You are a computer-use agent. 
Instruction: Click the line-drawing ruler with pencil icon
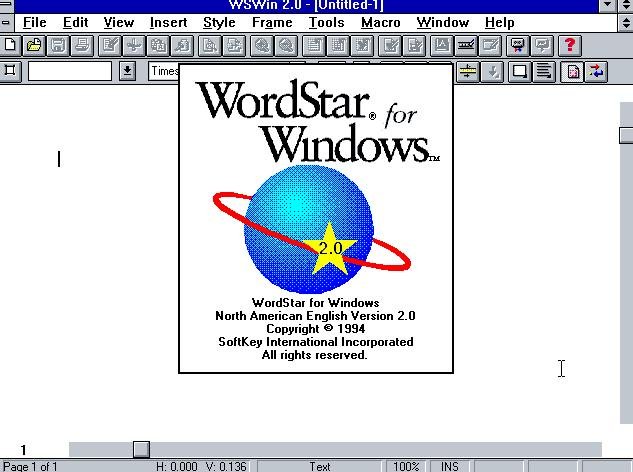click(x=465, y=45)
